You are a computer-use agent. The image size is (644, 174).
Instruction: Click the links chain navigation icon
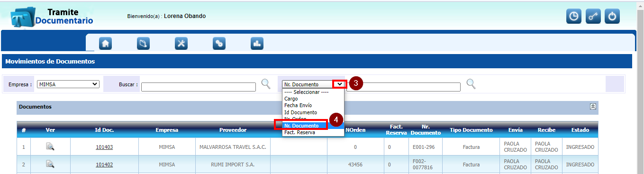click(x=219, y=43)
